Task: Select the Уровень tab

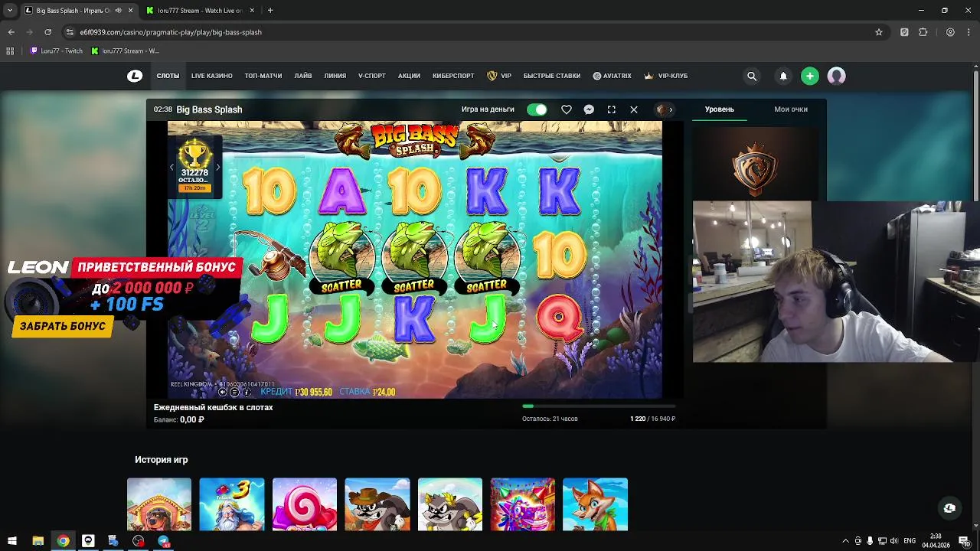Action: point(720,109)
